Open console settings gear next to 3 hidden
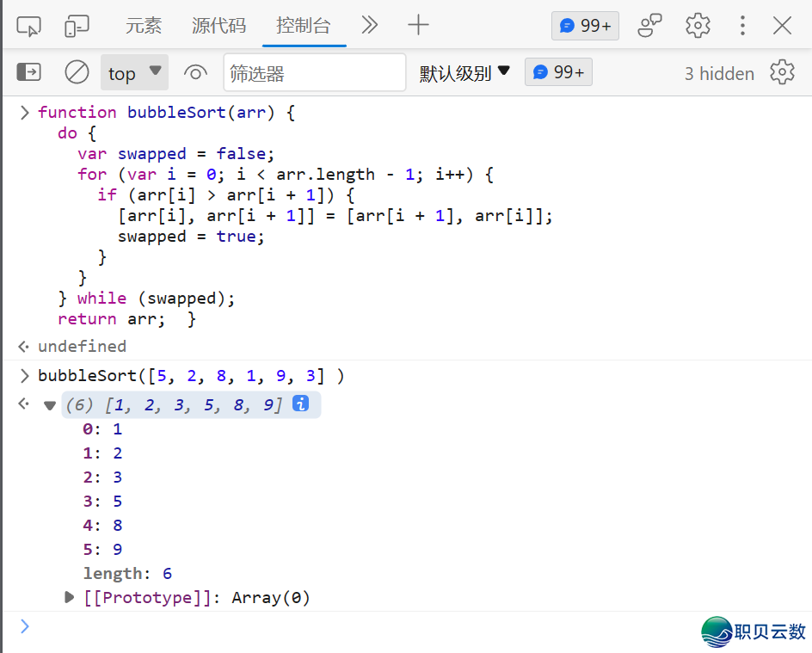The image size is (812, 653). coord(782,72)
